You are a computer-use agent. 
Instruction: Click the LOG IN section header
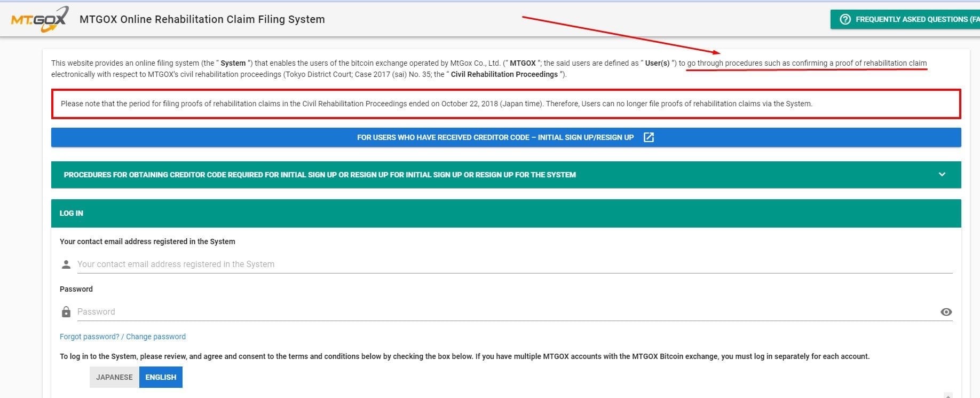click(506, 213)
